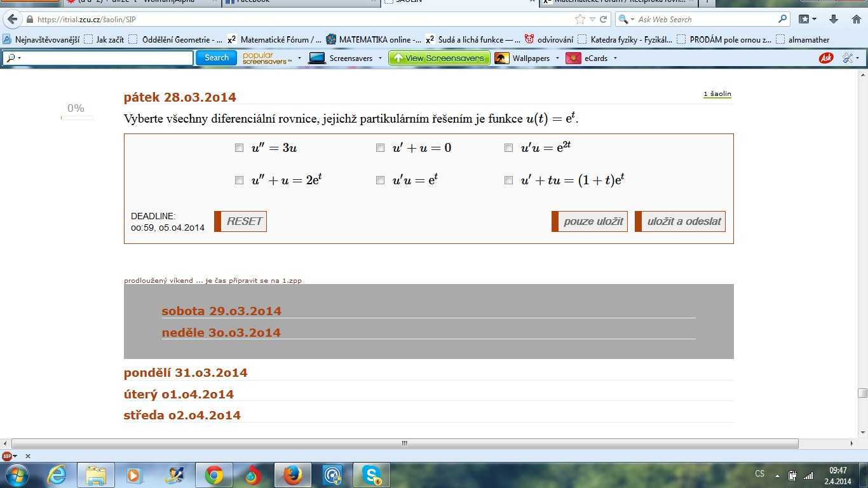Image resolution: width=868 pixels, height=488 pixels.
Task: Open the MATEMATIKA online bookmark
Action: point(374,39)
